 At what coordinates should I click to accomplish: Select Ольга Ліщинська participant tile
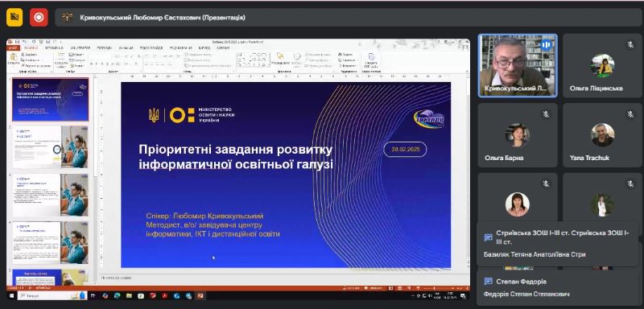pos(602,66)
